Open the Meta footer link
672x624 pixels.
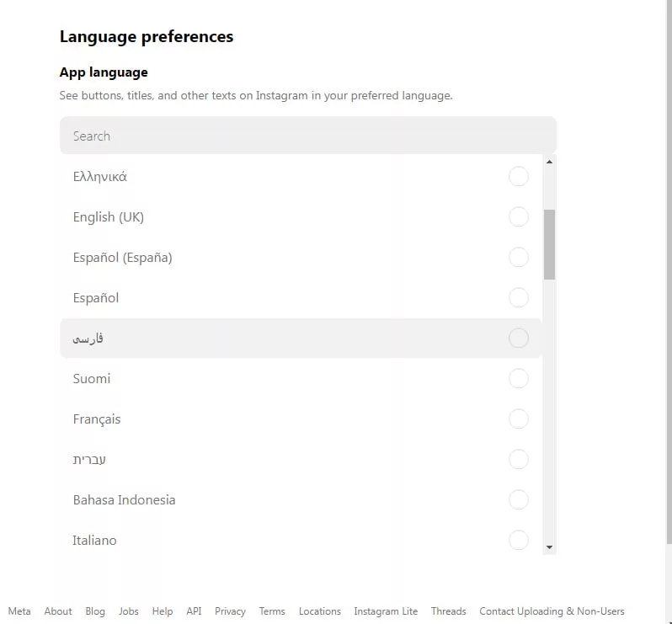(x=19, y=611)
